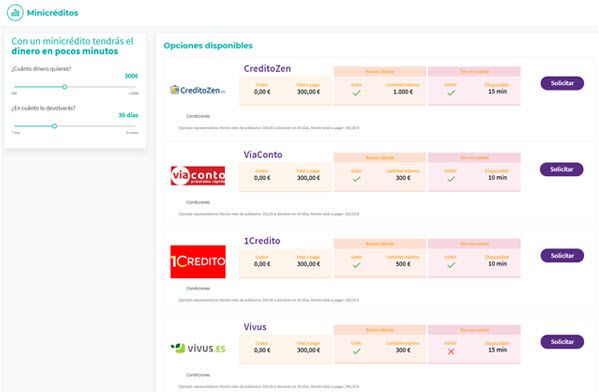Expand Condiciones under ViaConto
The image size is (599, 392).
[198, 202]
